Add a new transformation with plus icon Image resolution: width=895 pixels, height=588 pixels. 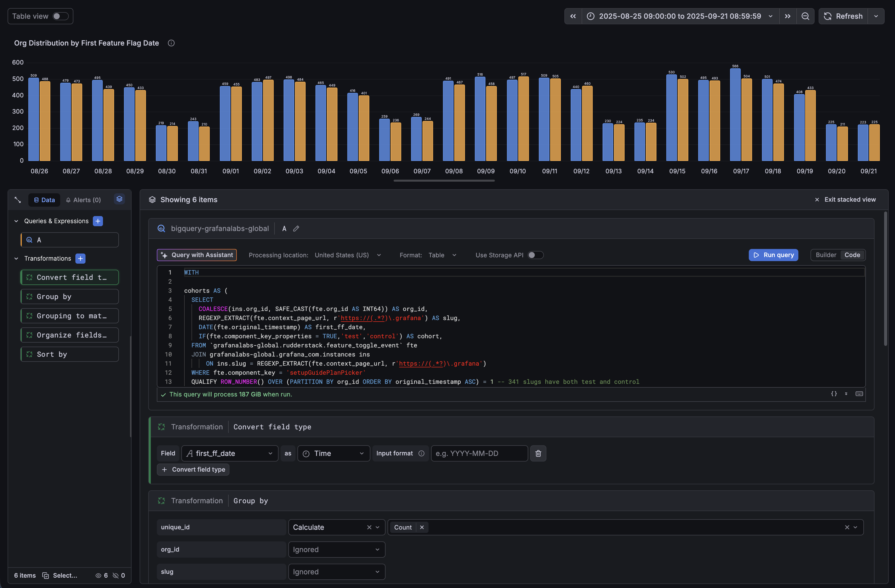click(80, 258)
